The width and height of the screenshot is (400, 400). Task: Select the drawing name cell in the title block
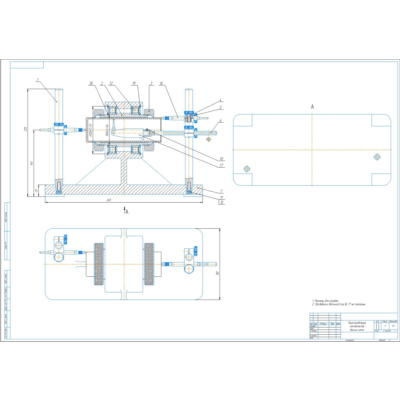[356, 326]
